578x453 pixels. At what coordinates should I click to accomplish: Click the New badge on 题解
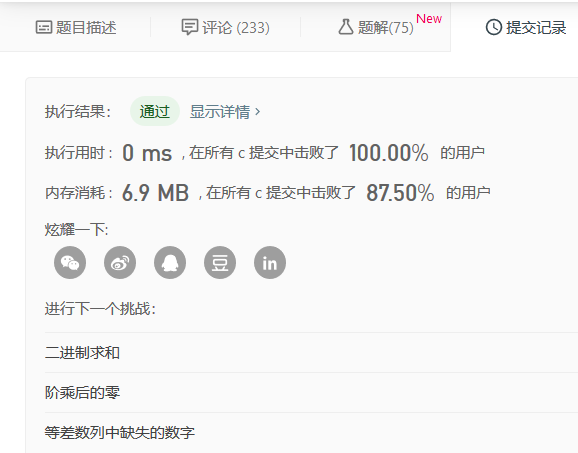coord(429,18)
